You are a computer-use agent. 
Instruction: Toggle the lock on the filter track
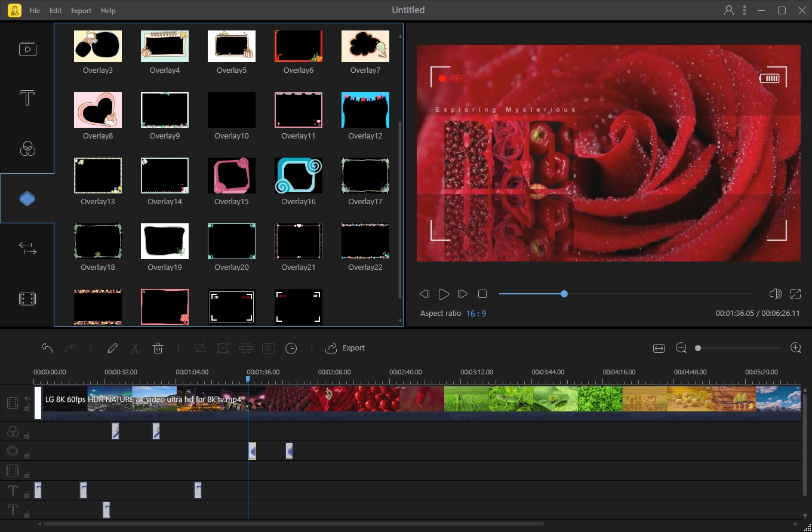pos(27,436)
